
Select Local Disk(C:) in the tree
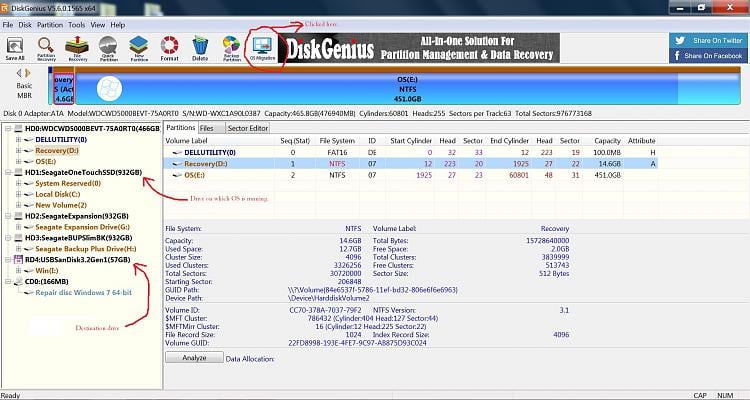tap(57, 194)
